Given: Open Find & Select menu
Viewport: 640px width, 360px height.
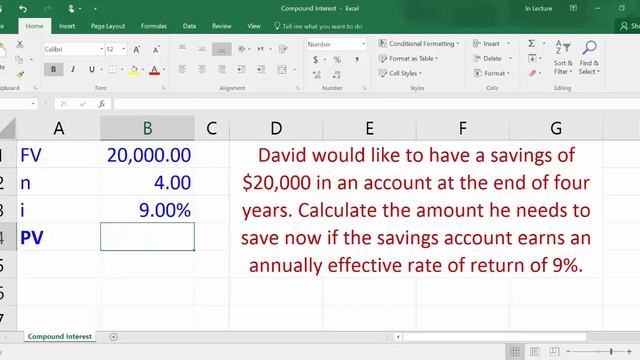Looking at the screenshot, I should tap(589, 58).
